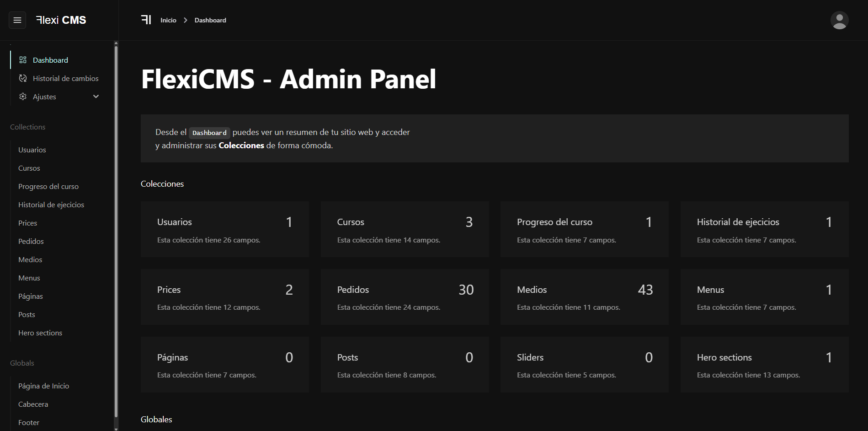Screen dimensions: 868x431
Task: Open the Posts collection card
Action: (x=405, y=365)
